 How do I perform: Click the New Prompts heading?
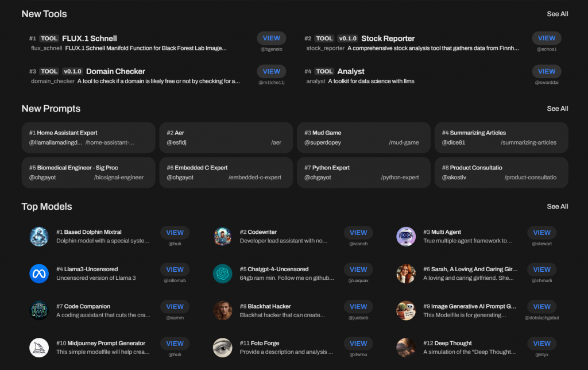(x=51, y=109)
